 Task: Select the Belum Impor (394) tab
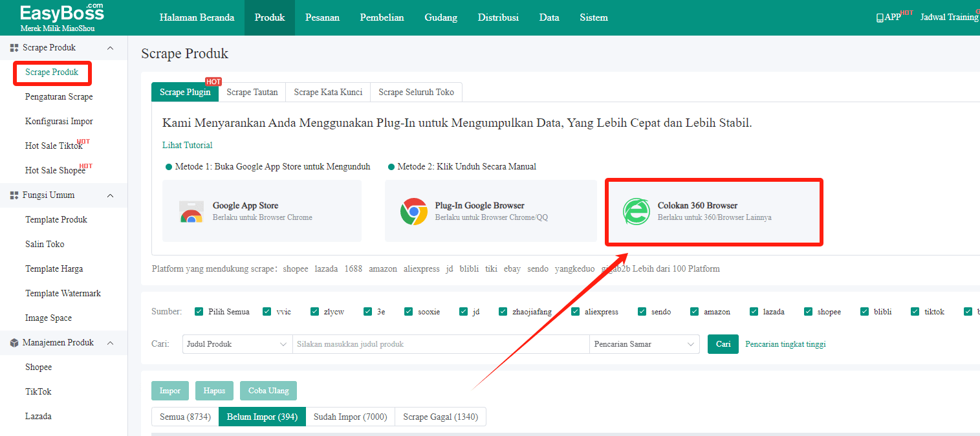tap(262, 417)
